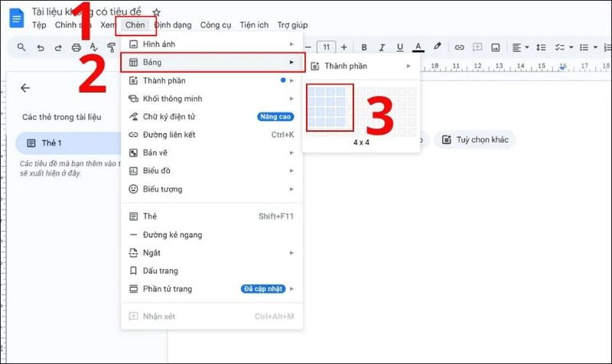The height and width of the screenshot is (364, 612).
Task: Click the Bold formatting icon
Action: 364,47
